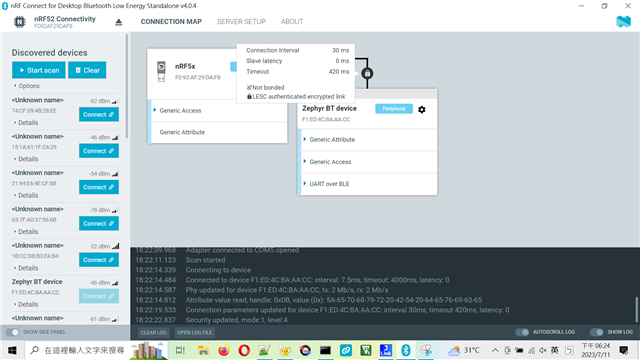640x360 pixels.
Task: Switch to Connection Map tab
Action: pyautogui.click(x=171, y=22)
